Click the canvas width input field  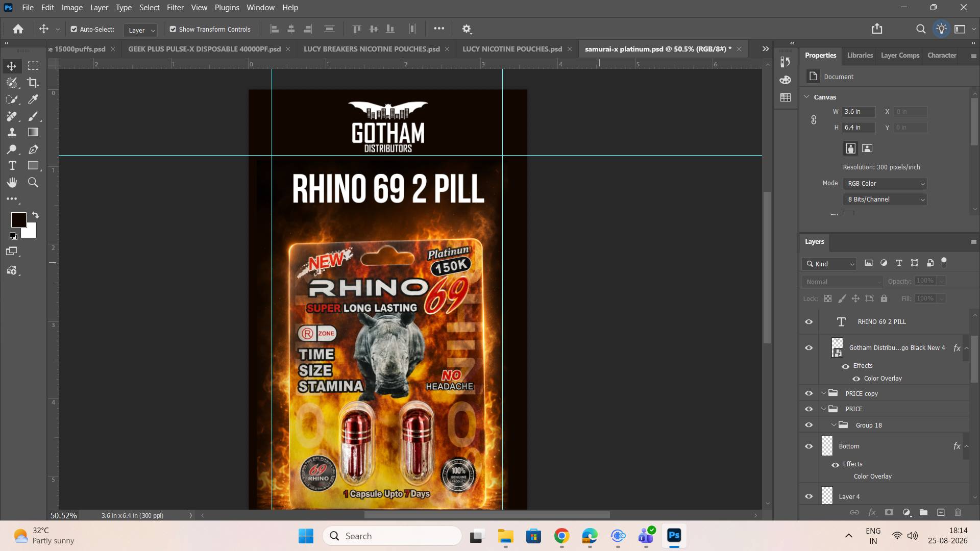point(859,112)
